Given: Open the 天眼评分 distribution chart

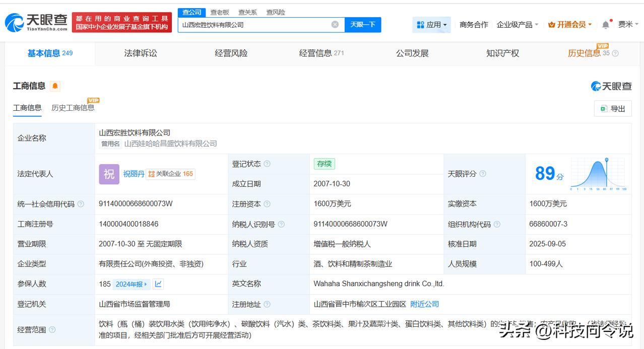Looking at the screenshot, I should 599,174.
